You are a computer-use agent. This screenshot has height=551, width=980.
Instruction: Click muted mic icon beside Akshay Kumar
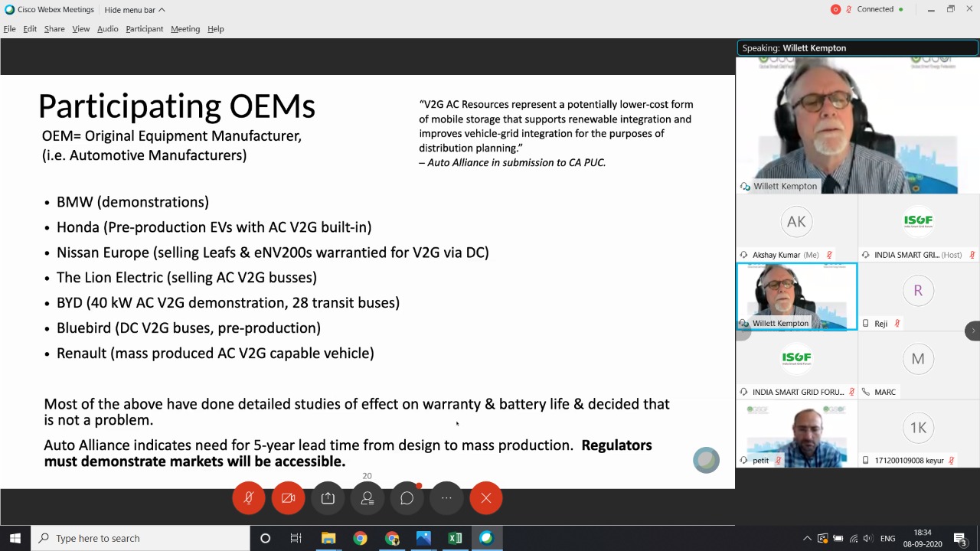point(829,255)
